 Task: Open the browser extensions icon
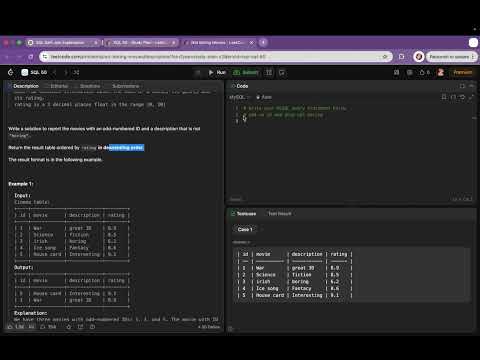[402, 57]
